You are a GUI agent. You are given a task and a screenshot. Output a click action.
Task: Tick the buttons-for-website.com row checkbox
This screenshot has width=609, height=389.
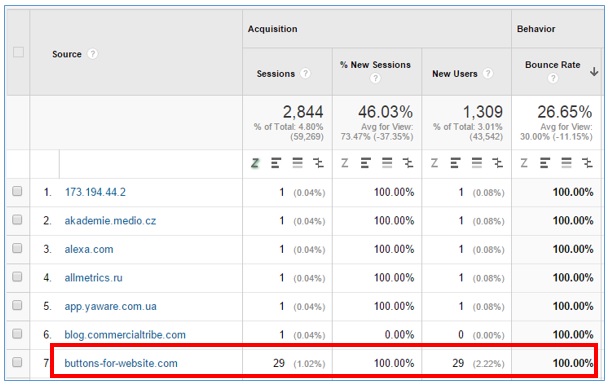click(17, 362)
